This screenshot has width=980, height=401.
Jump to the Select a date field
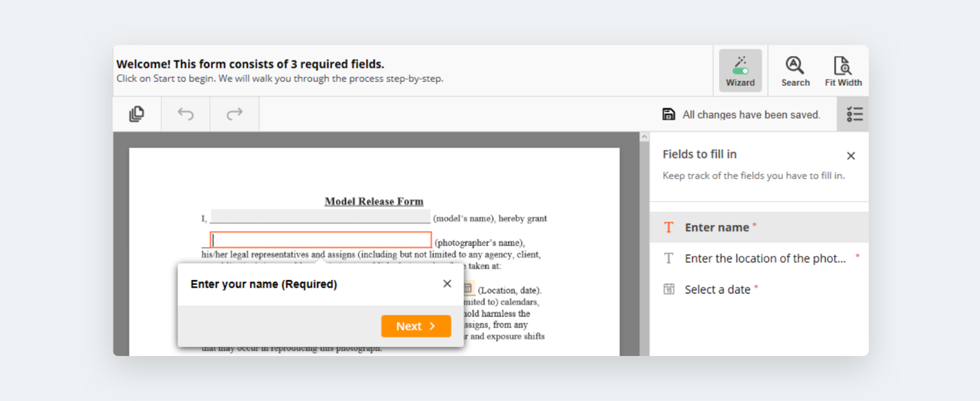coord(717,289)
